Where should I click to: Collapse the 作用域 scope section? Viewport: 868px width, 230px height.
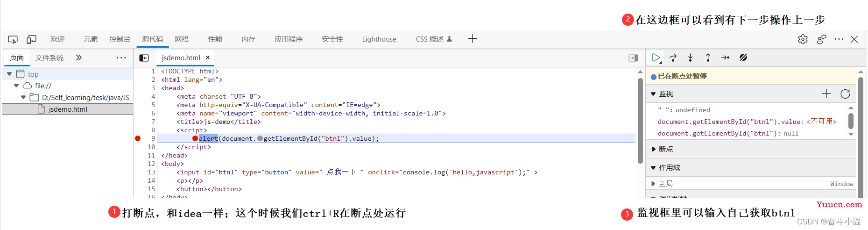[x=653, y=168]
